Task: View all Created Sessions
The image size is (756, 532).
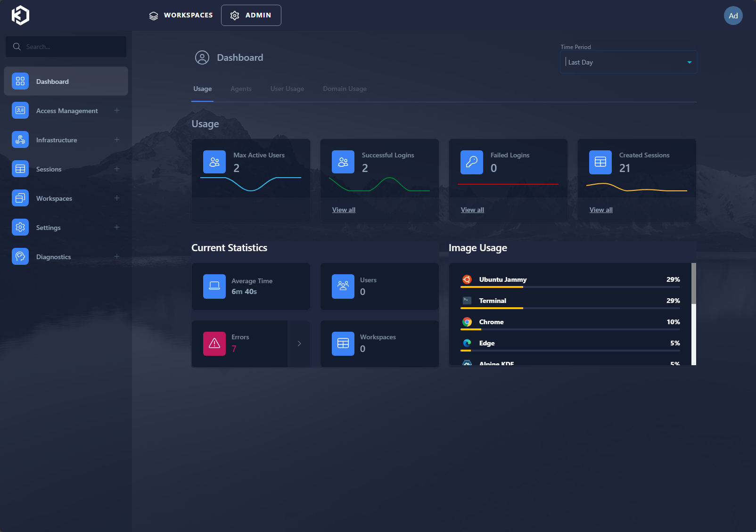Action: pos(601,210)
